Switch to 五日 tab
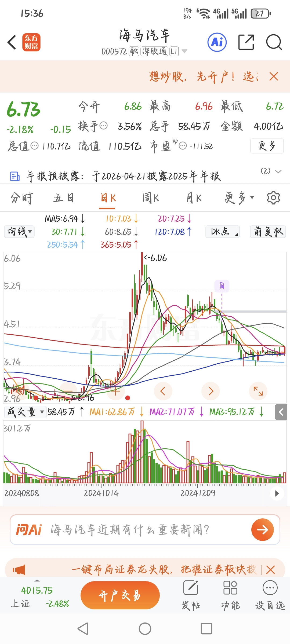The height and width of the screenshot is (644, 290). (x=64, y=198)
